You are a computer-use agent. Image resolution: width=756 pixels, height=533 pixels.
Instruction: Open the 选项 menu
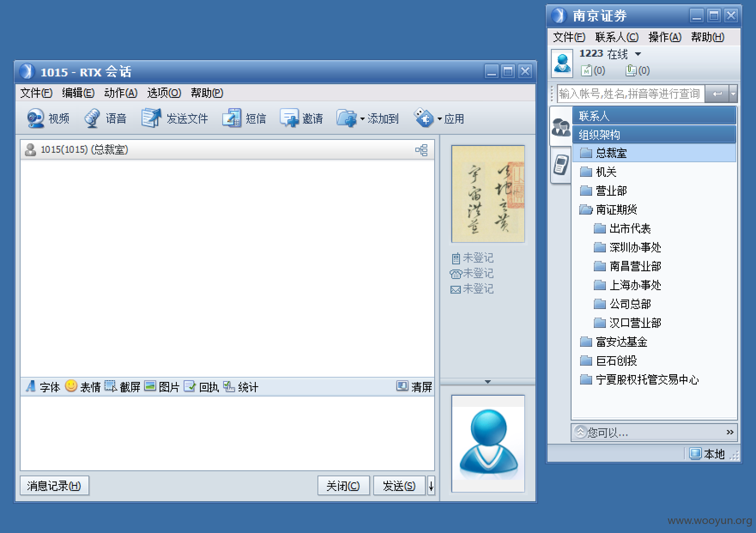(x=164, y=93)
